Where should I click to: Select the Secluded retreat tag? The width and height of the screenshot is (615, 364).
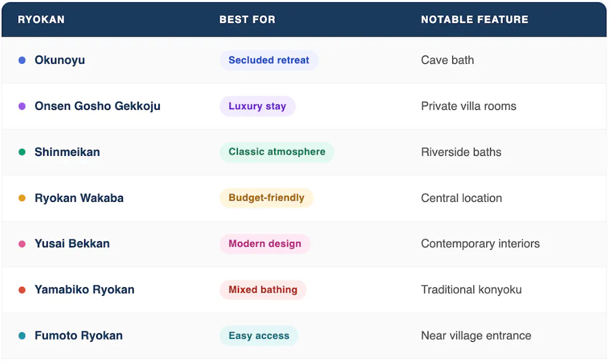coord(269,60)
